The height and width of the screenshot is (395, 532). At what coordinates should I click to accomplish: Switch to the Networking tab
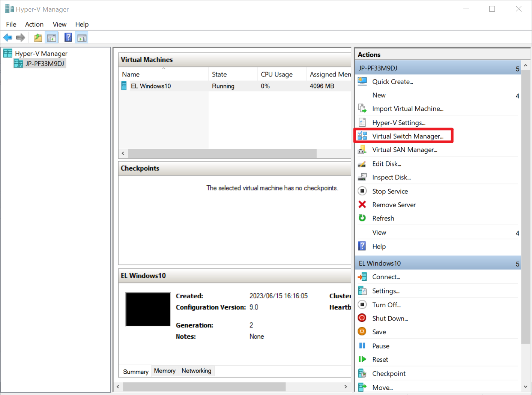pos(196,371)
